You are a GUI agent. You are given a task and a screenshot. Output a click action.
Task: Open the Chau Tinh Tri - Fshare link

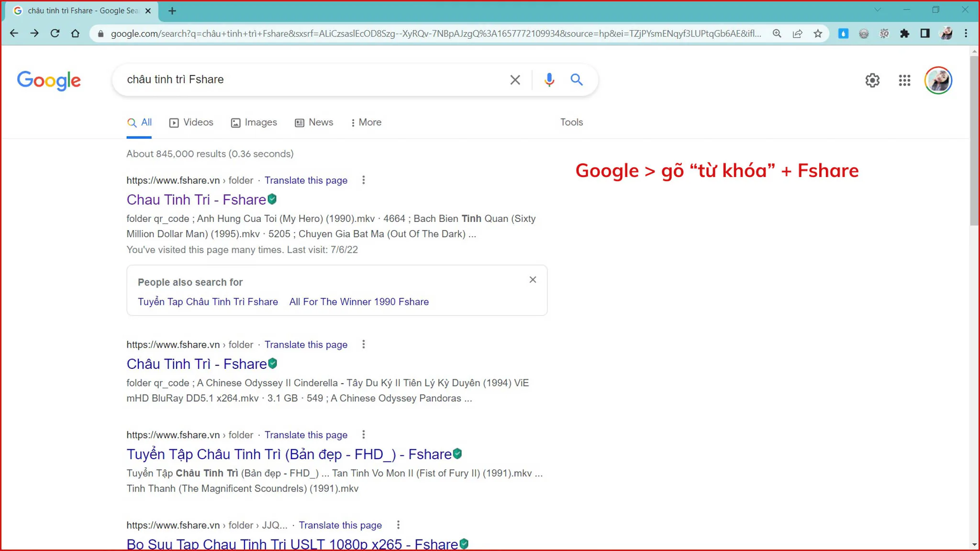point(196,200)
